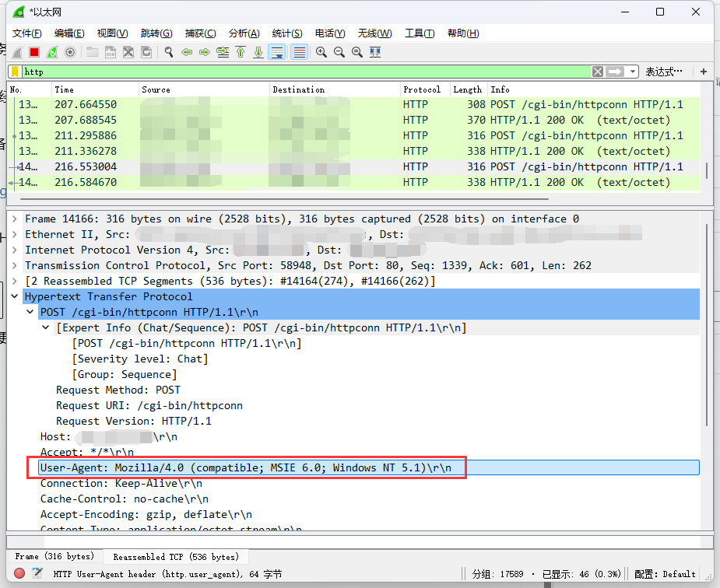The width and height of the screenshot is (720, 588).
Task: Collapse the Hypertext Transfer Protocol tree node
Action: (x=16, y=296)
